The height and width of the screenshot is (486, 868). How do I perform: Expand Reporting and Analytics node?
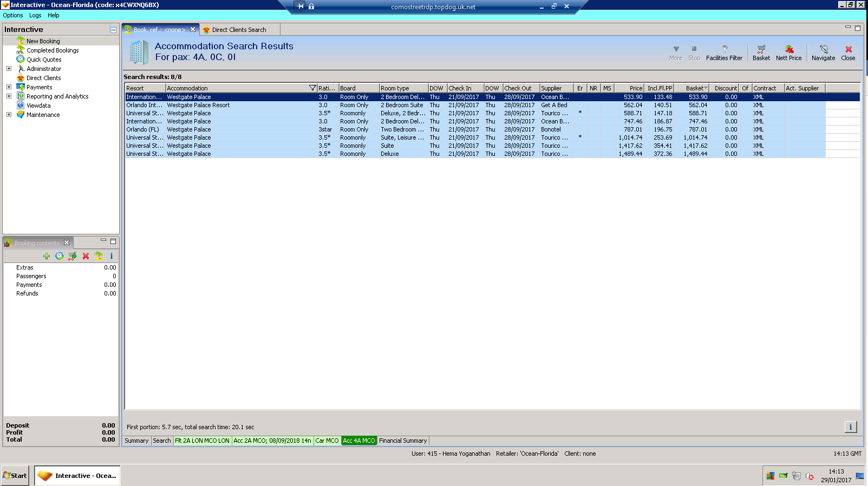point(9,96)
